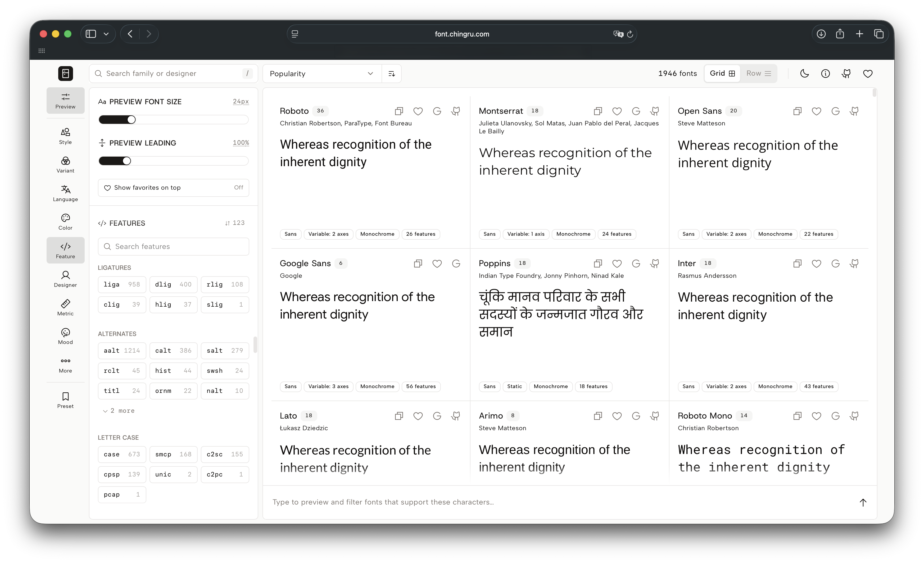The image size is (924, 563).
Task: Copy the Montserrat font name icon
Action: [x=598, y=111]
